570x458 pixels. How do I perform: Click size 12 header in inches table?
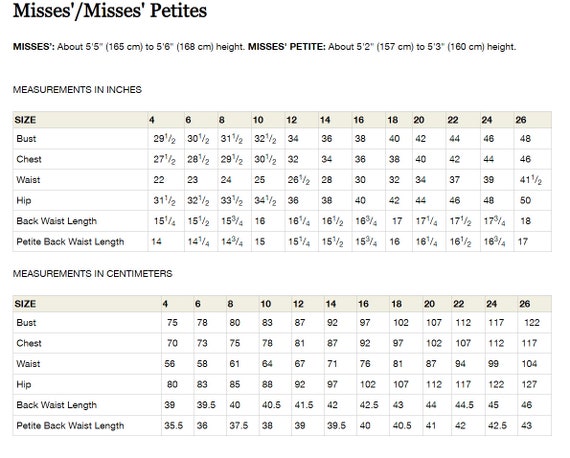(x=292, y=120)
